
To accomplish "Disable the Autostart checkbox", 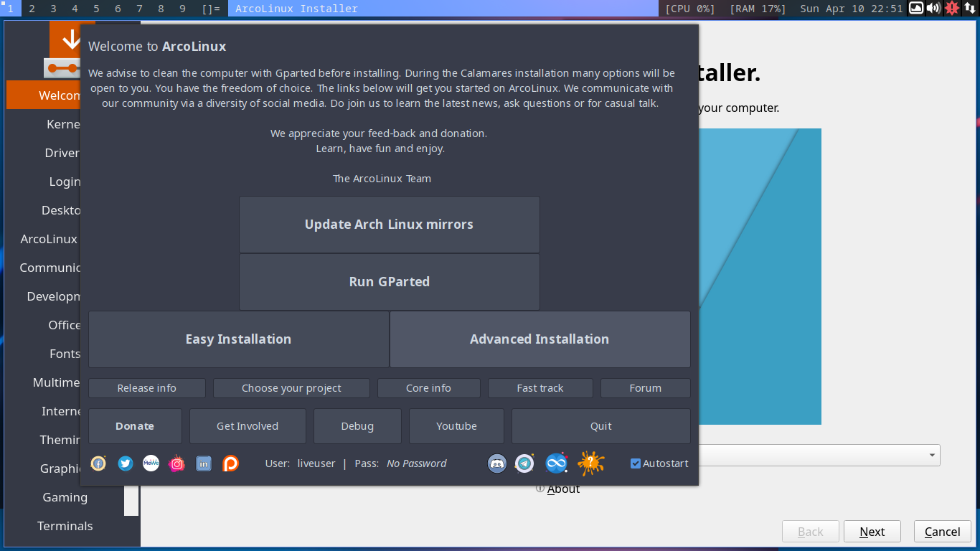I will [636, 463].
